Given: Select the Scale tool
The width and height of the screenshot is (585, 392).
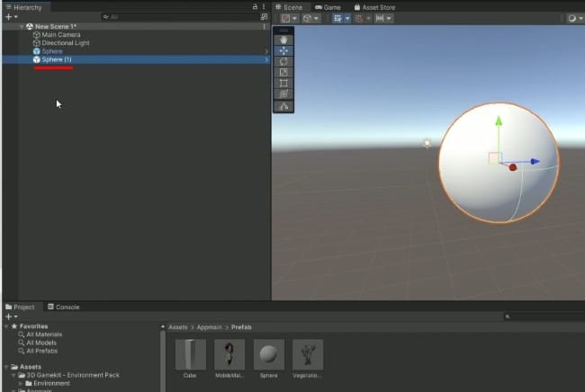Looking at the screenshot, I should (283, 72).
